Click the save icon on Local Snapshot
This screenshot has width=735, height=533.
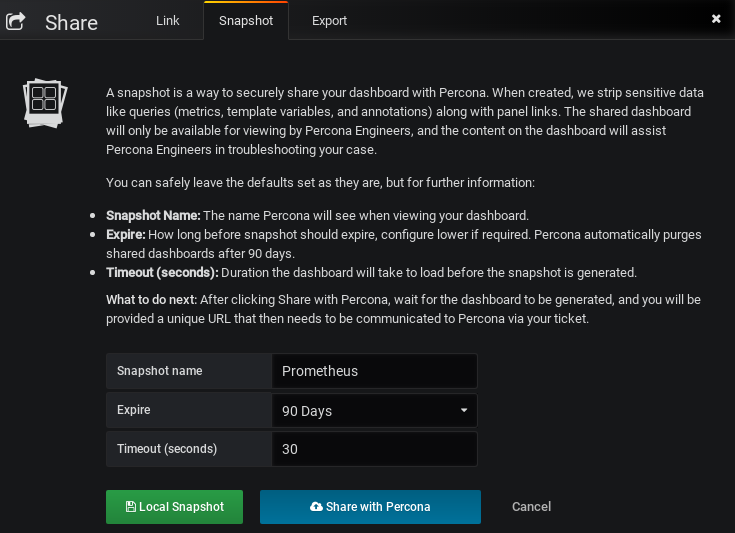[x=131, y=507]
